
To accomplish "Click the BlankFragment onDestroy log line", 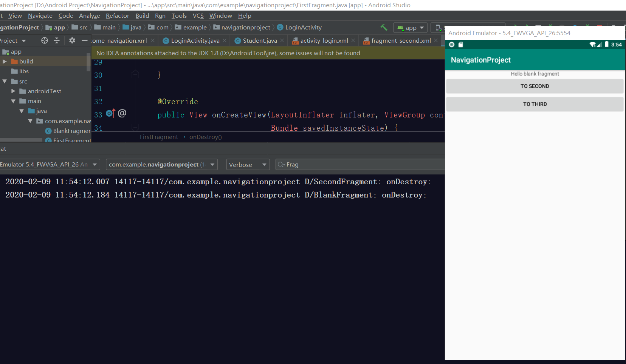I will coord(216,195).
